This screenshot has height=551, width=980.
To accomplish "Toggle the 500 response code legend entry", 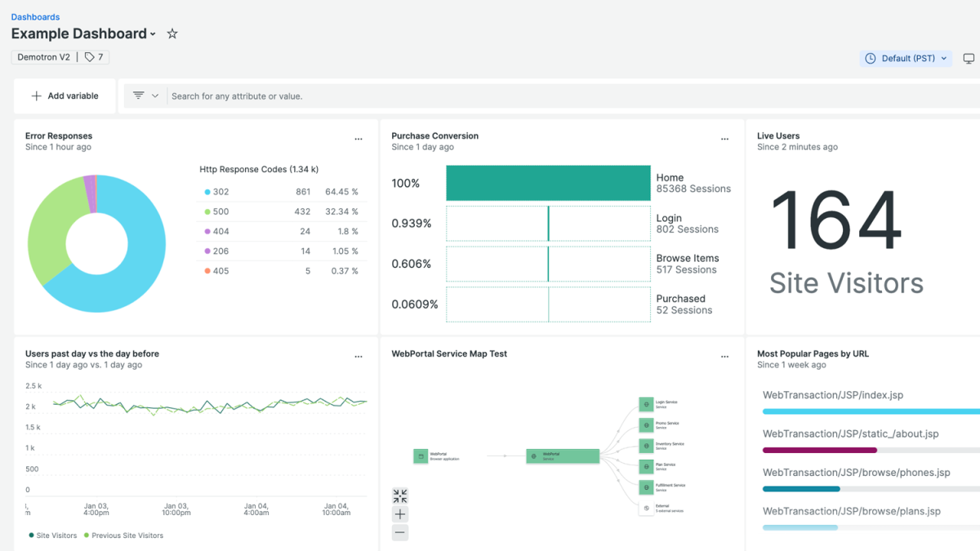I will pyautogui.click(x=220, y=211).
